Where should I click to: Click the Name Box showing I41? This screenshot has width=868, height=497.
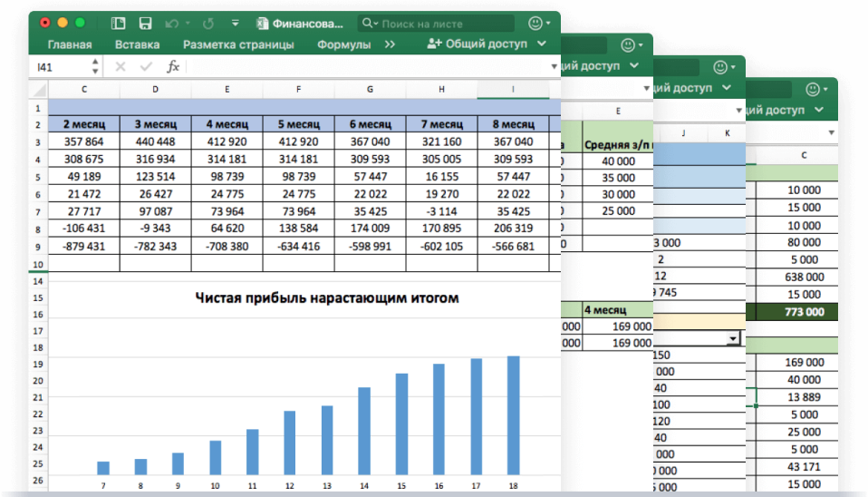(x=59, y=67)
